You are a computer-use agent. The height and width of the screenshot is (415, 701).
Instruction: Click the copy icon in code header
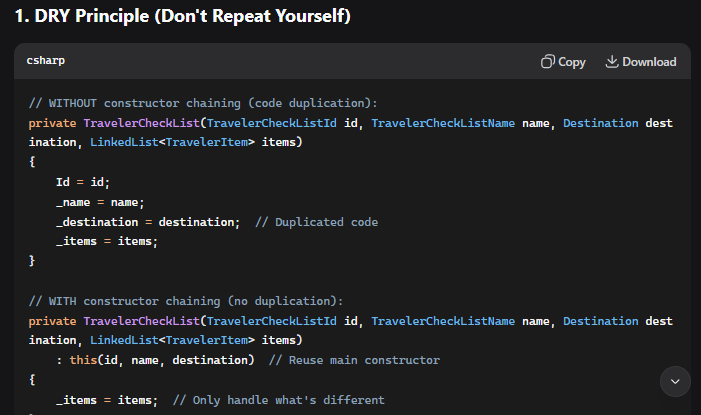[547, 62]
